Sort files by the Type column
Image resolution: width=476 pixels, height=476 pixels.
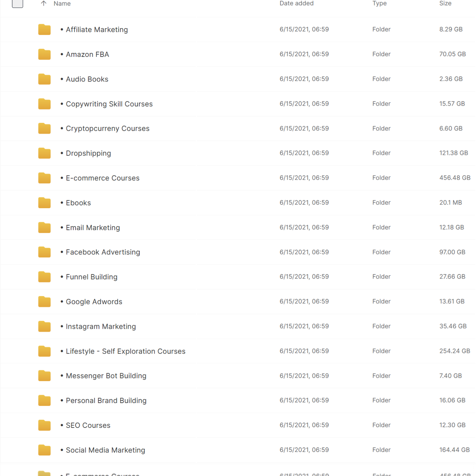click(379, 4)
